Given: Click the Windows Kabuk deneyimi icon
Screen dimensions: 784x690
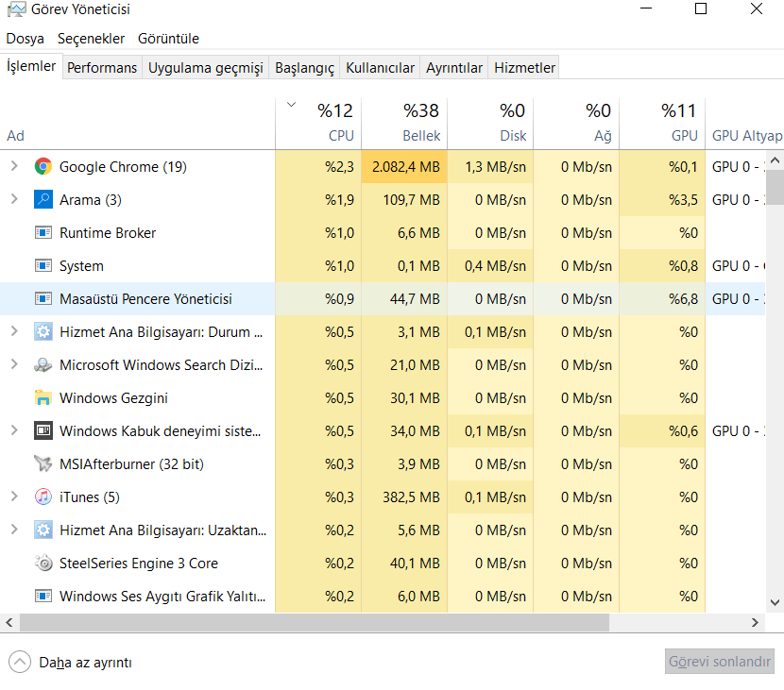Looking at the screenshot, I should pos(43,431).
